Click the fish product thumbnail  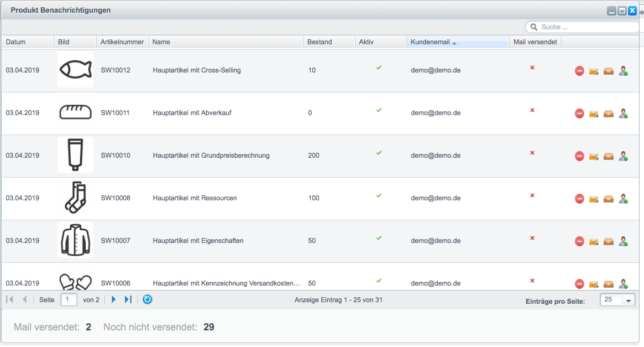(76, 70)
